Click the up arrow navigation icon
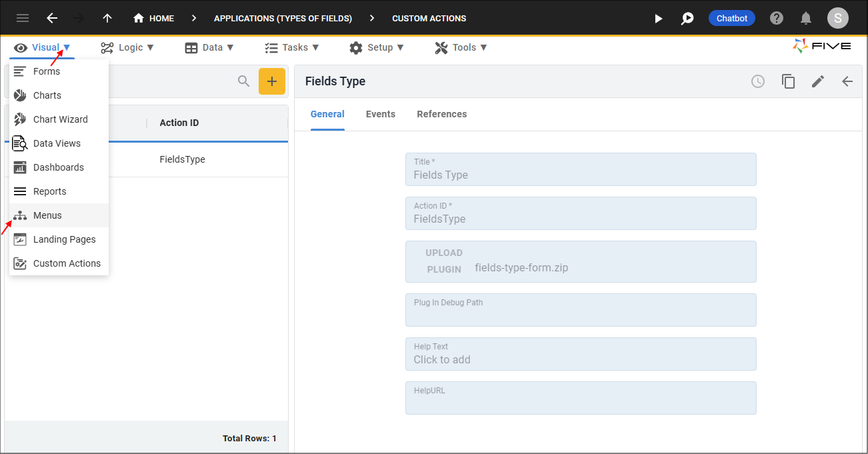This screenshot has width=868, height=454. pyautogui.click(x=107, y=18)
